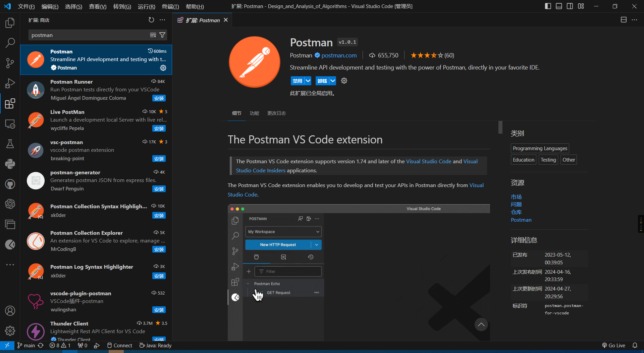Open the Testing flask icon
Screen dimensions: 644x353
click(x=10, y=144)
